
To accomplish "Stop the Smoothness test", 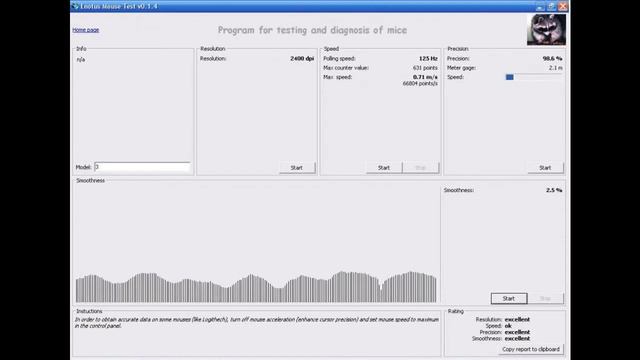I will point(546,298).
